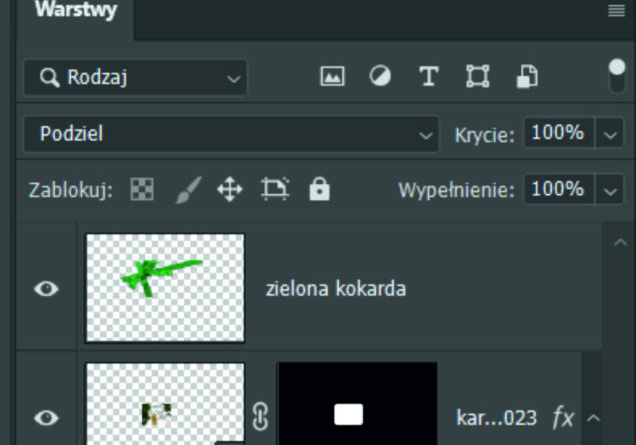Open the Warstwy panel options menu

pyautogui.click(x=616, y=10)
